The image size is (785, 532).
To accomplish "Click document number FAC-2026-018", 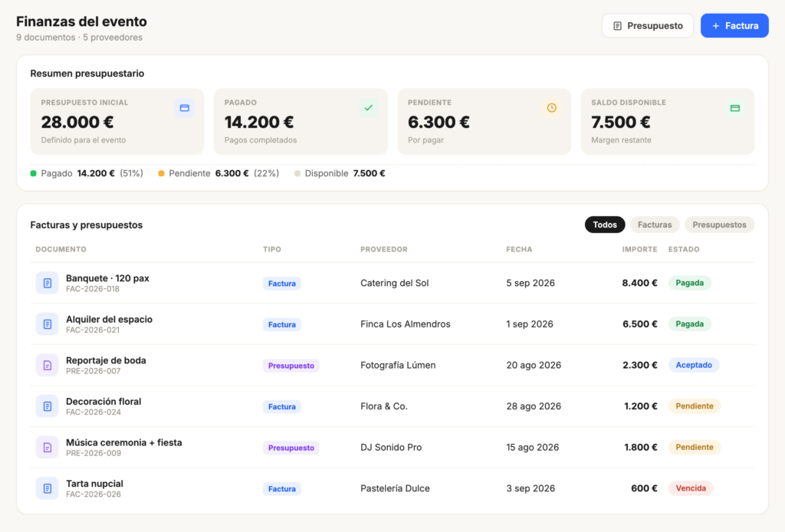I will tap(93, 289).
